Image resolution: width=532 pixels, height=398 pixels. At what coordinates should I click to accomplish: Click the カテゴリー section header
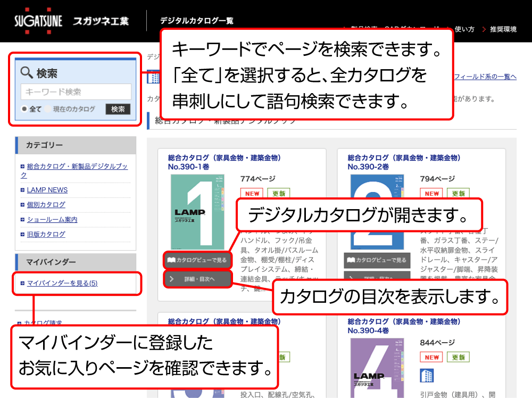pyautogui.click(x=76, y=145)
